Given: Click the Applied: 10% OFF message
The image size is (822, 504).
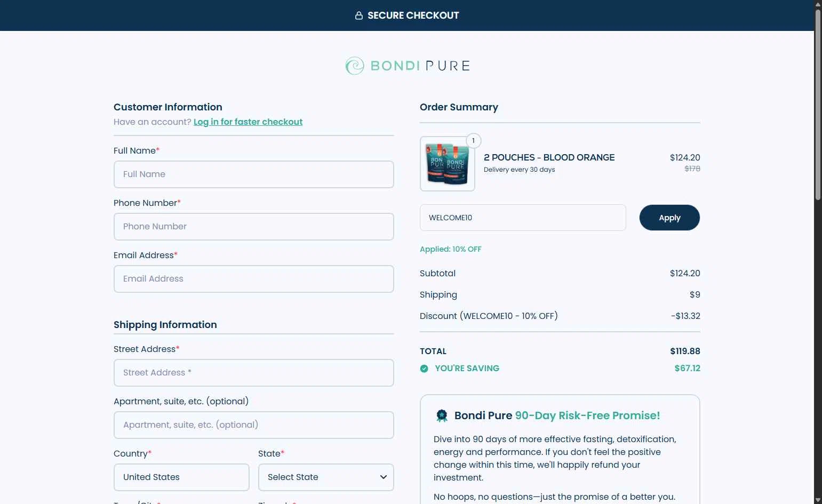Looking at the screenshot, I should 451,249.
